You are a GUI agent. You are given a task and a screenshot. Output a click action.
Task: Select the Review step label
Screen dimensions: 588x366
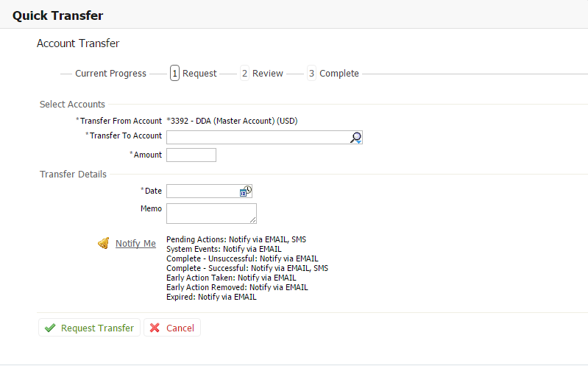[x=267, y=74]
